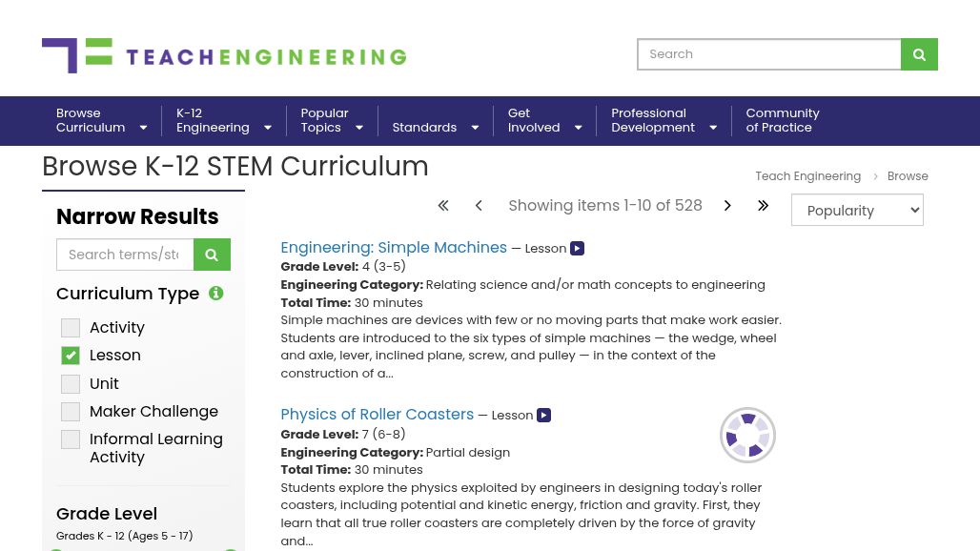Image resolution: width=980 pixels, height=551 pixels.
Task: Open the Popularity sort dropdown
Action: point(857,211)
